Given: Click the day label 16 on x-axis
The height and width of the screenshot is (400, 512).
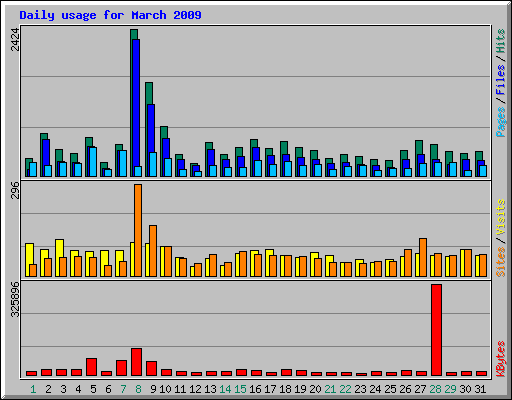Looking at the screenshot, I should point(255,389).
